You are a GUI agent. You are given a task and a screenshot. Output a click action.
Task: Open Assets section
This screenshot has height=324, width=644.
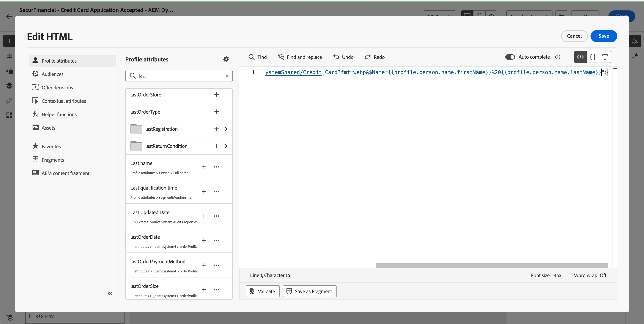pos(73,128)
